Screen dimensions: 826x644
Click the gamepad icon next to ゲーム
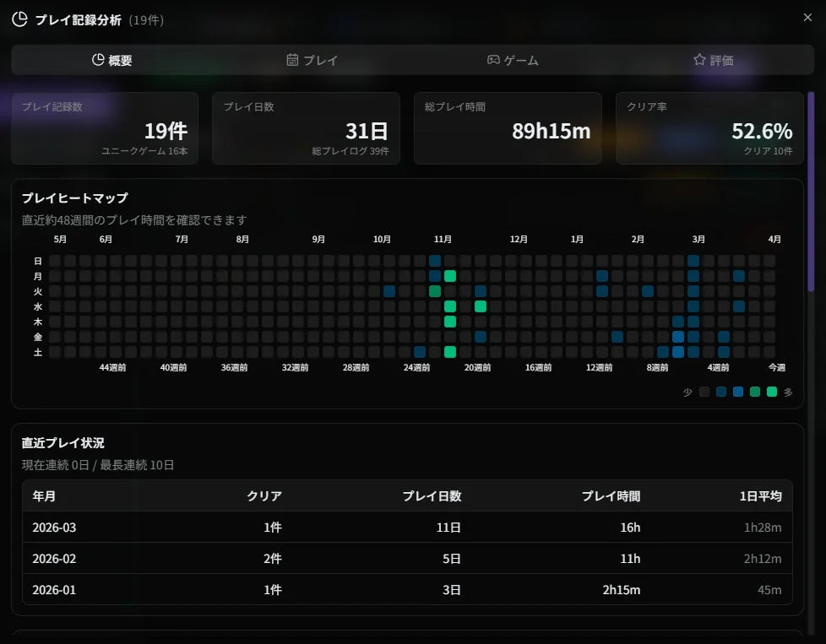[x=492, y=59]
